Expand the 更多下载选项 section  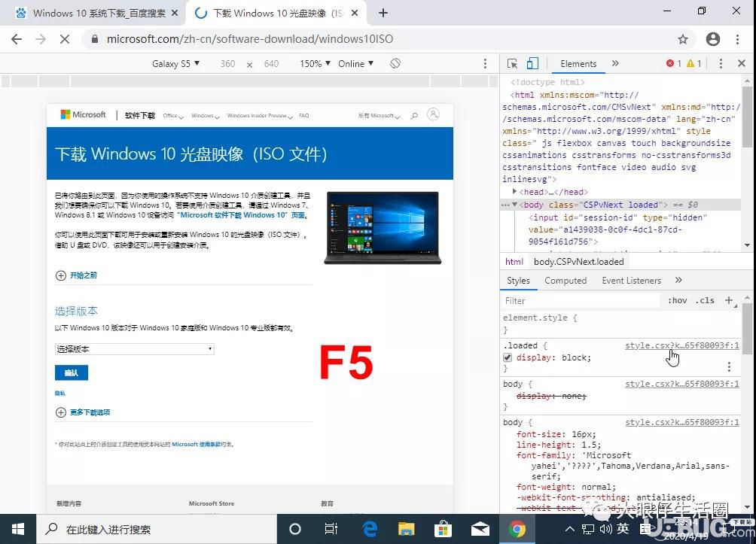[x=83, y=412]
